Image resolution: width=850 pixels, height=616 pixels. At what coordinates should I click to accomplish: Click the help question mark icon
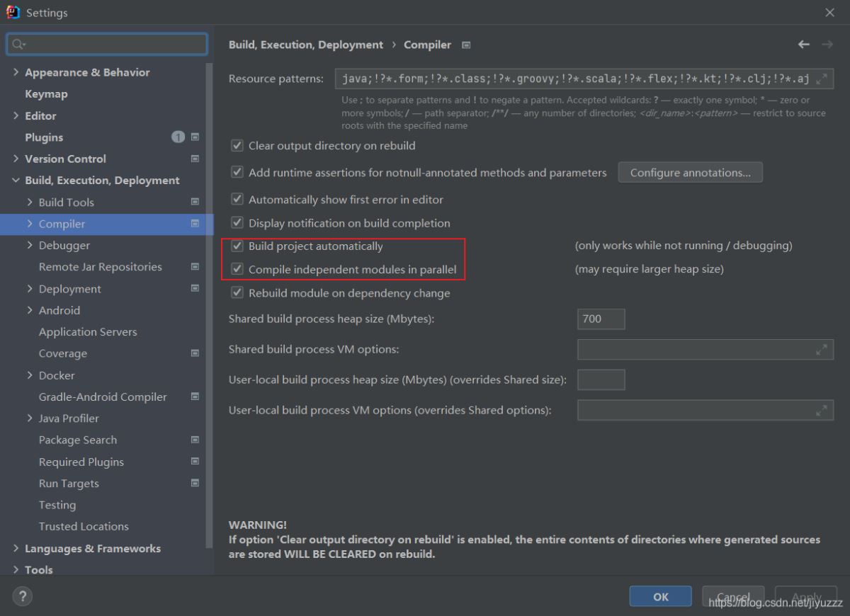22,596
